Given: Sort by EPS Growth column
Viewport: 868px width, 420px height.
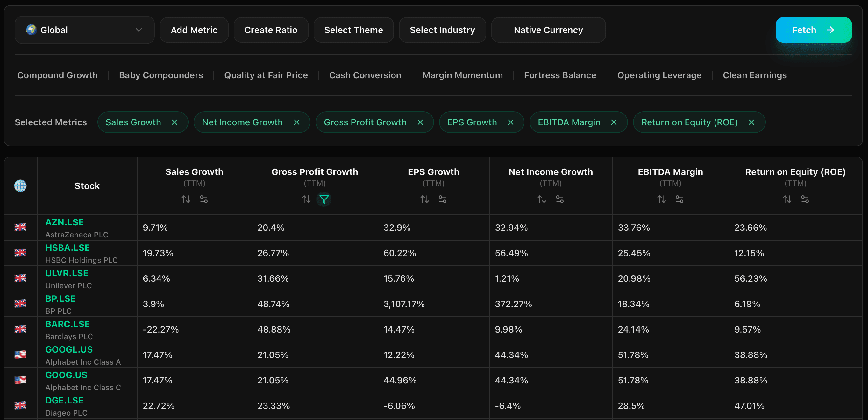Looking at the screenshot, I should [x=424, y=199].
